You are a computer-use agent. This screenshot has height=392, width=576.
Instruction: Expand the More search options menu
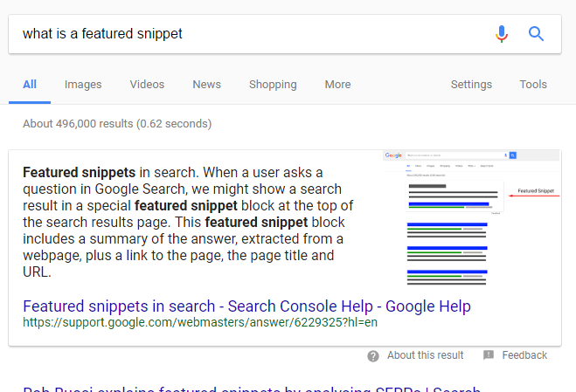click(x=337, y=85)
